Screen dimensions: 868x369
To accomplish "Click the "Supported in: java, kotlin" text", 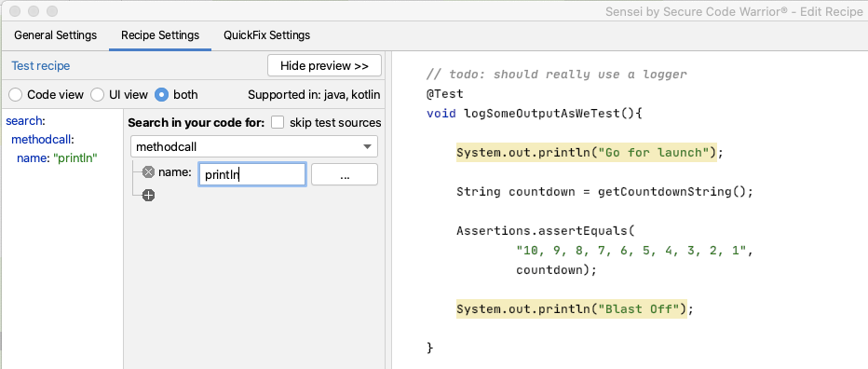I will point(314,95).
